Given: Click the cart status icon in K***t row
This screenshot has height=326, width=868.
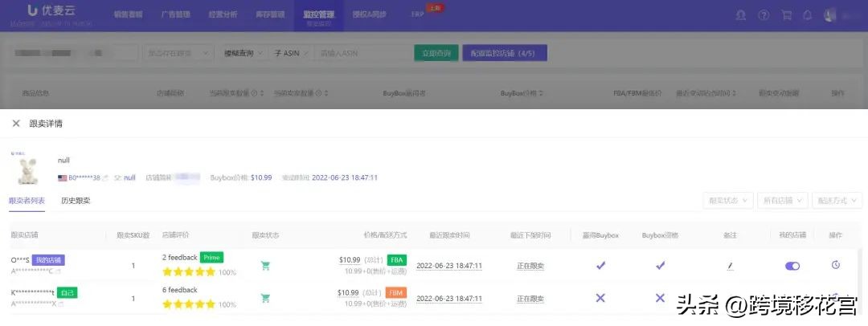Looking at the screenshot, I should click(265, 299).
